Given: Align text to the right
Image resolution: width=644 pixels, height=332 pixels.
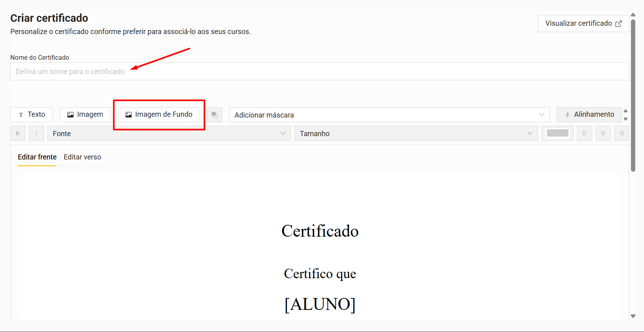Looking at the screenshot, I should [621, 133].
